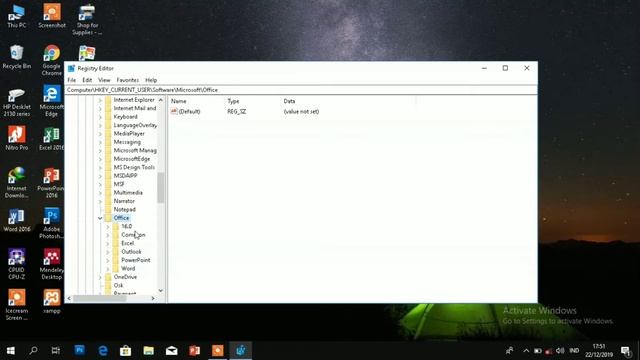Open the taskbar clock and date
Image resolution: width=640 pixels, height=360 pixels.
coord(599,351)
